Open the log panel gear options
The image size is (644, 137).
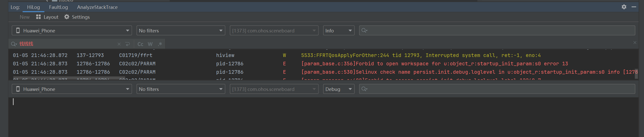pos(624,7)
